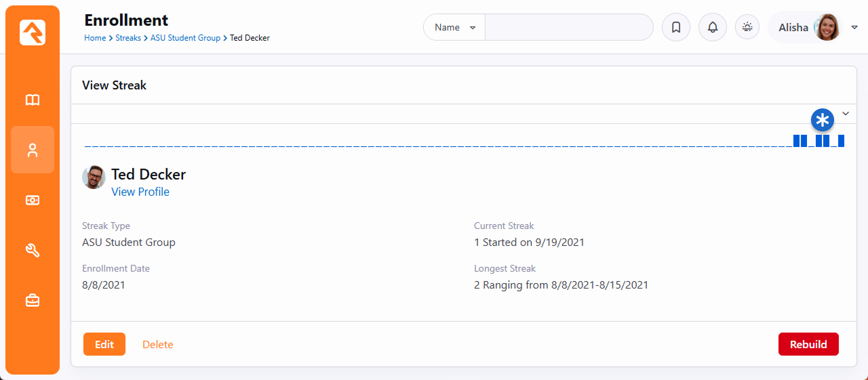Open ASU Student Group breadcrumb
868x380 pixels.
click(185, 38)
